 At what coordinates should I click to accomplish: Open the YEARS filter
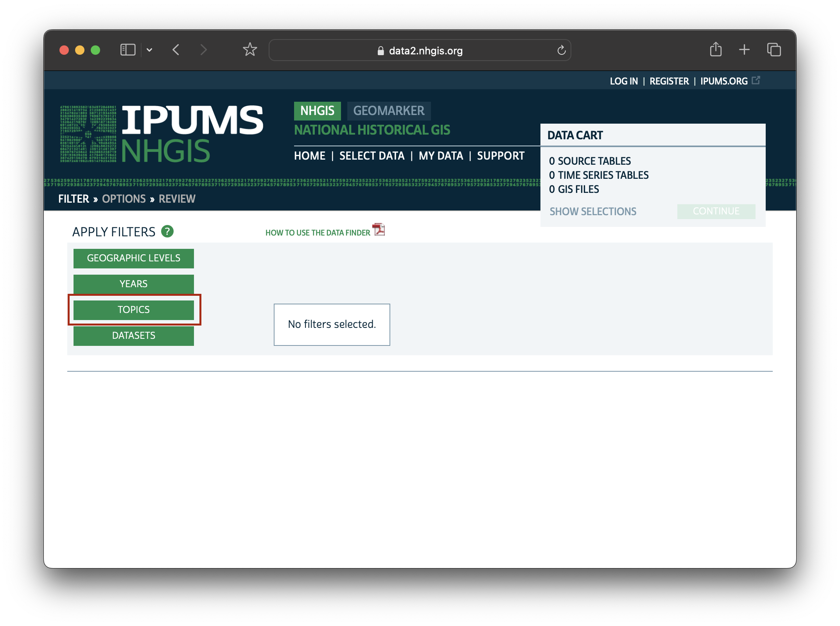click(x=134, y=284)
